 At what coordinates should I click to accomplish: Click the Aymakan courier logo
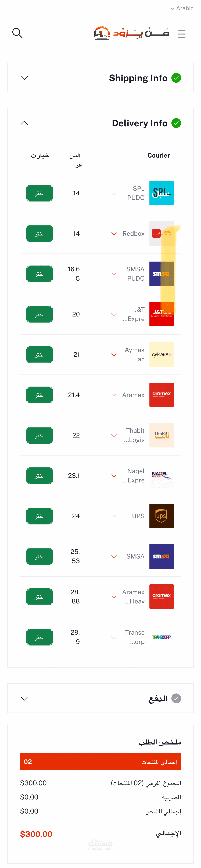[x=162, y=355]
